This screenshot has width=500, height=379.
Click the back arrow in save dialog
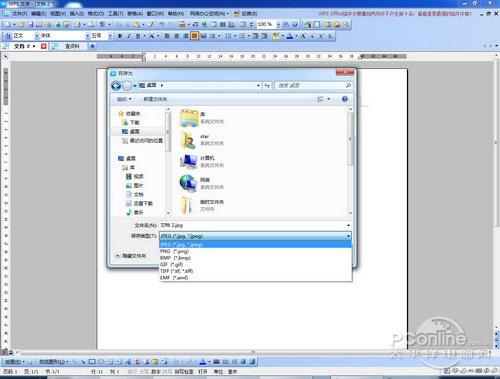tap(116, 86)
